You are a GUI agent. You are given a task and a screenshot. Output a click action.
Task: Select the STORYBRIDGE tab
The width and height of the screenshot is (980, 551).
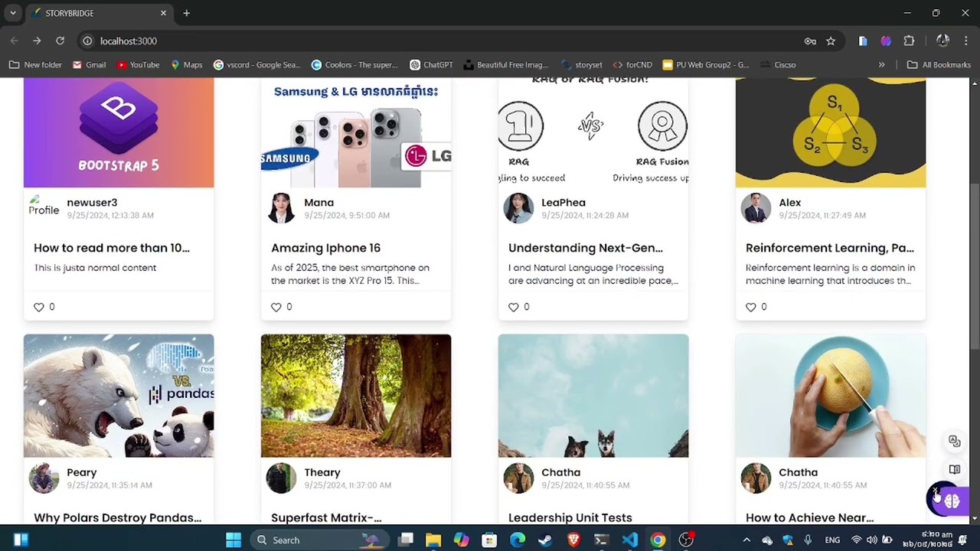pyautogui.click(x=99, y=13)
